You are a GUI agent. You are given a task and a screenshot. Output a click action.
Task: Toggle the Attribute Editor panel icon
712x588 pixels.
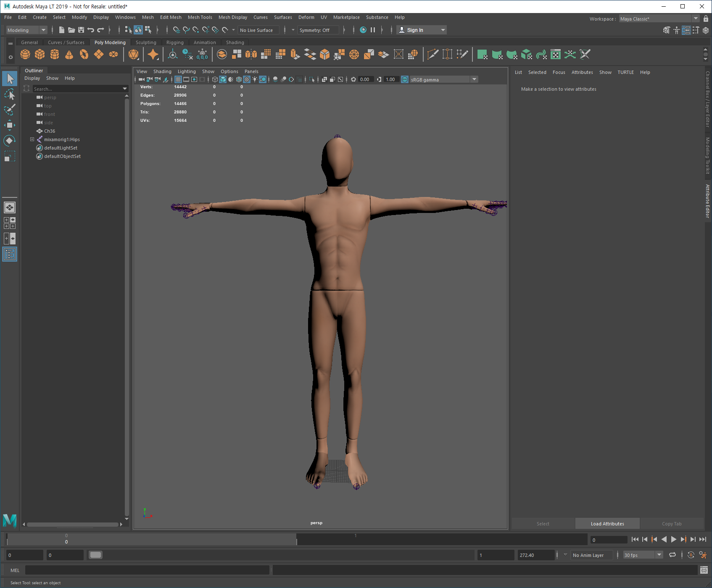click(x=686, y=30)
